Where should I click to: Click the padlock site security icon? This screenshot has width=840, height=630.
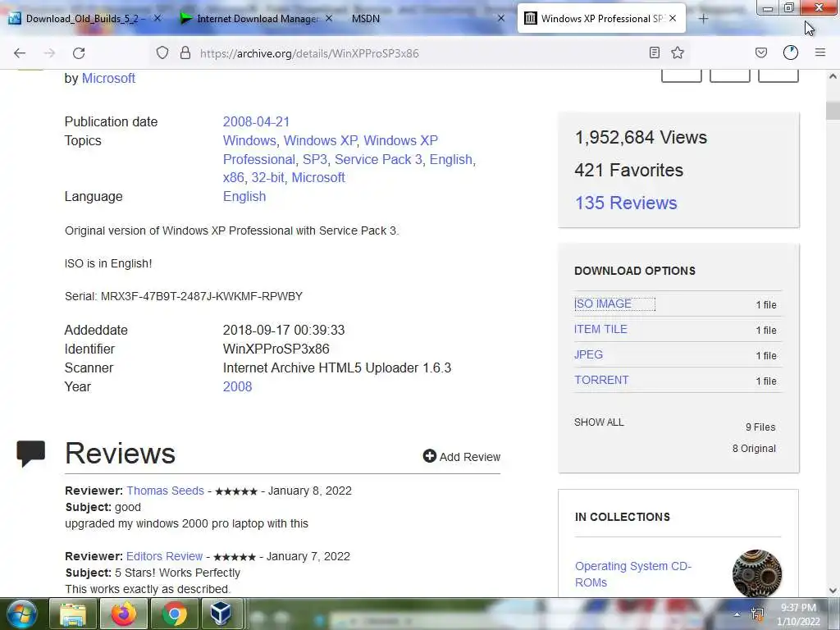[x=185, y=52]
